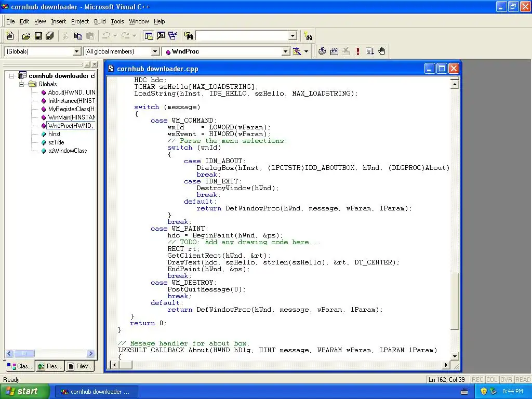
Task: Click the security shield tray icon
Action: (484, 392)
